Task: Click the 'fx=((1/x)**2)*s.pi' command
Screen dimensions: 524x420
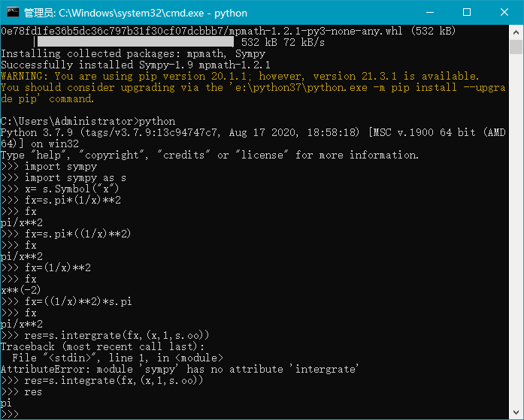Action: pyautogui.click(x=78, y=301)
